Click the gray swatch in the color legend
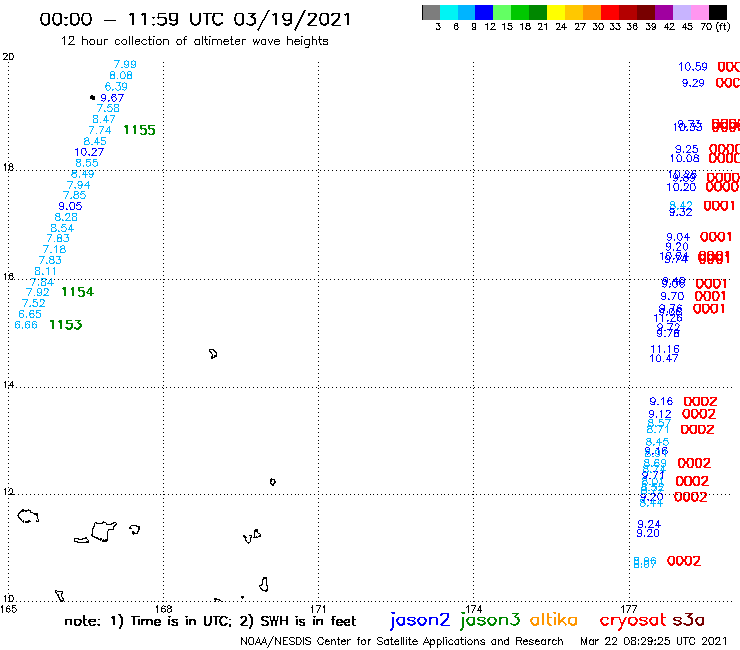Viewport: 740px width, 650px height. point(431,12)
